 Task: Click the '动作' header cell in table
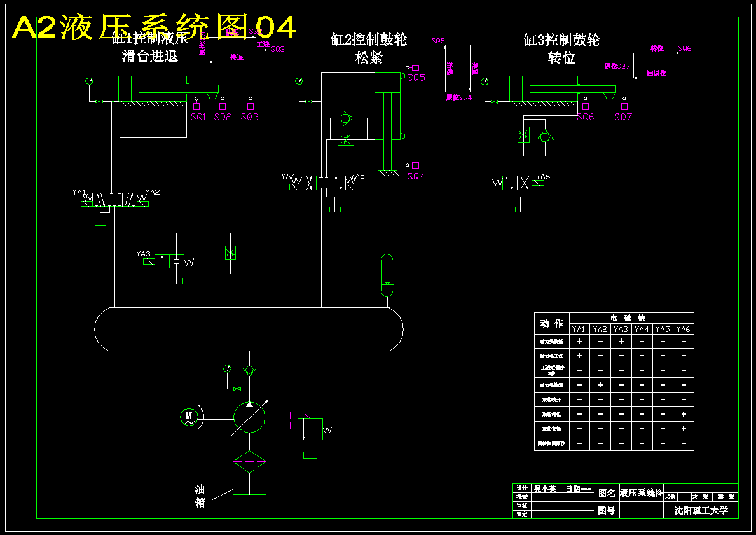click(551, 324)
